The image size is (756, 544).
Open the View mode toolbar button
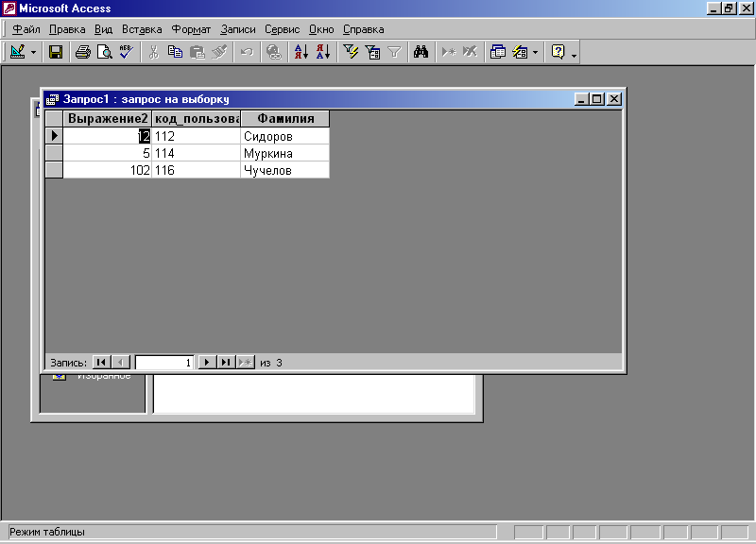point(18,52)
